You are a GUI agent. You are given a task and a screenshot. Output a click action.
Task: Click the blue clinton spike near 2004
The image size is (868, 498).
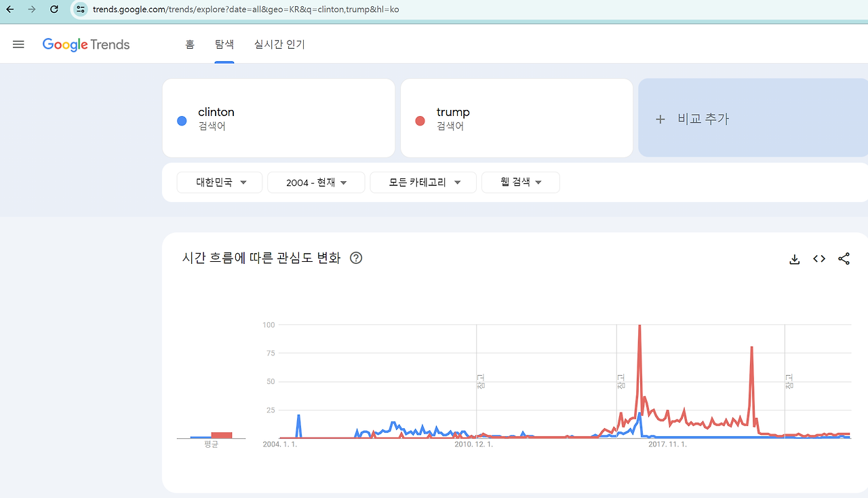(298, 416)
